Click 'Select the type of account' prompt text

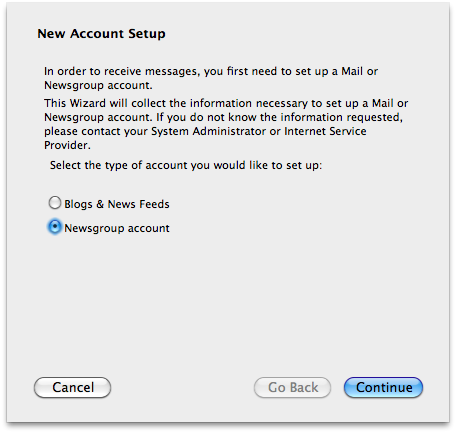[x=186, y=165]
